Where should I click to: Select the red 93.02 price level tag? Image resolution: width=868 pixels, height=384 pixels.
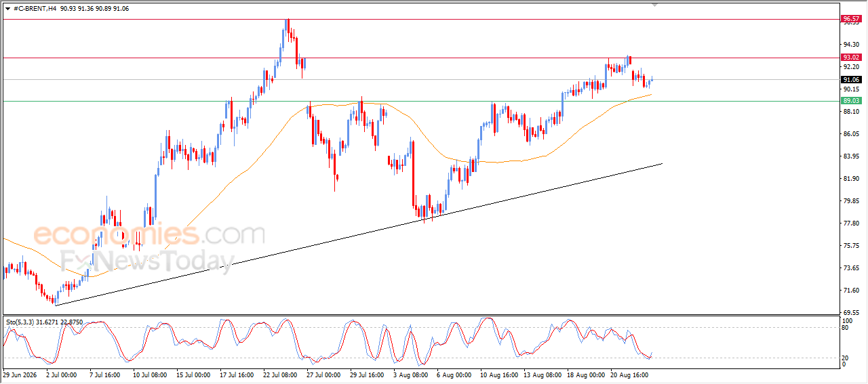tap(850, 58)
